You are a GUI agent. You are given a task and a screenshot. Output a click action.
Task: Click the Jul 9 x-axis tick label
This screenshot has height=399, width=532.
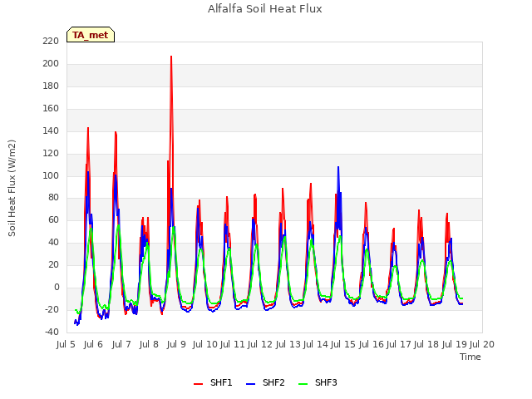[176, 344]
